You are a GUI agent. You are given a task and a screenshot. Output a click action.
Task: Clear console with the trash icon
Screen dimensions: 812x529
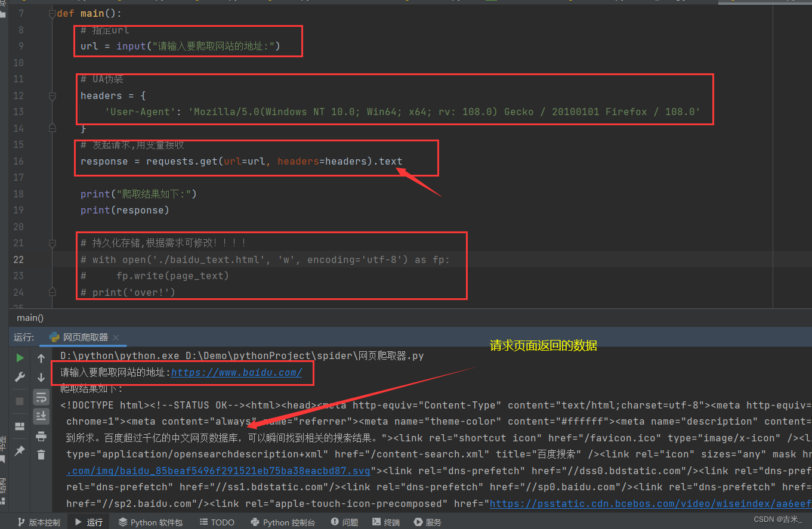coord(41,454)
